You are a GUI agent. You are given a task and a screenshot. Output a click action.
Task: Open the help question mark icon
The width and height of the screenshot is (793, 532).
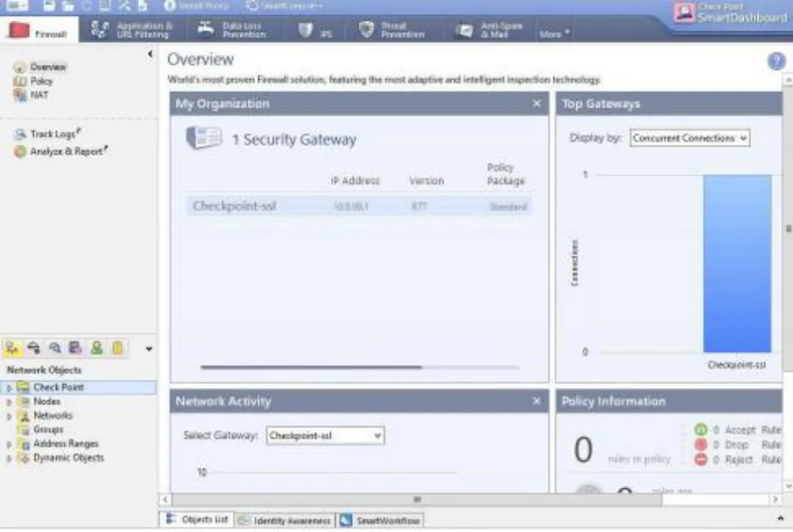(777, 62)
